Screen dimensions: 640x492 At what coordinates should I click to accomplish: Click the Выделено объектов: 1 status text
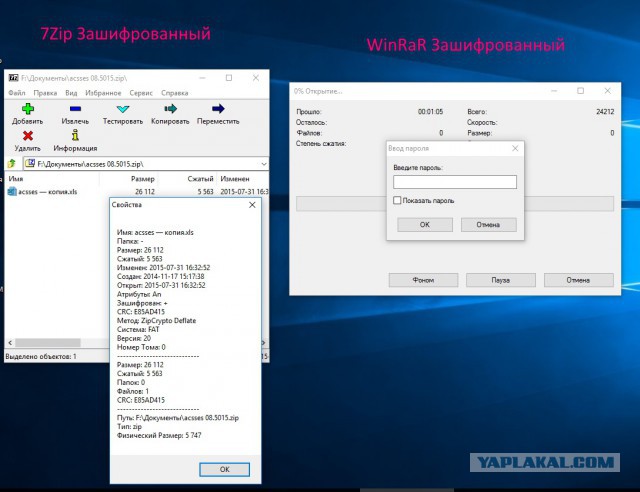coord(41,356)
